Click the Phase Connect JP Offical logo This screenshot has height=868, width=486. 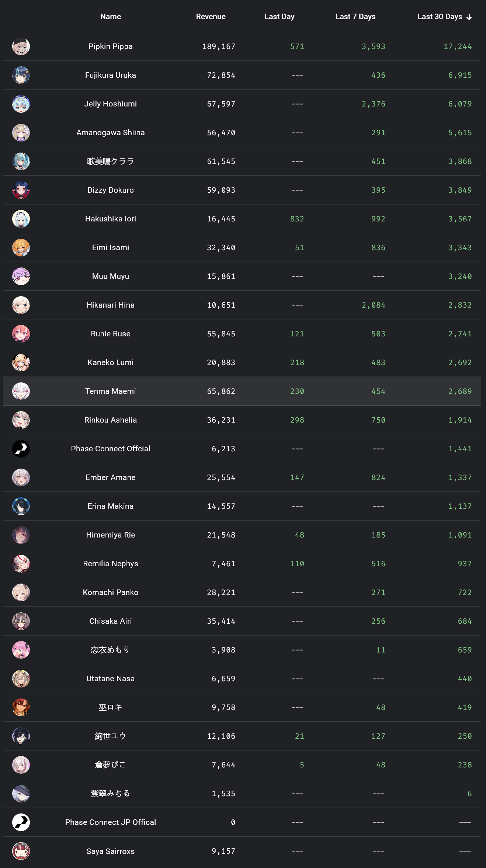21,822
